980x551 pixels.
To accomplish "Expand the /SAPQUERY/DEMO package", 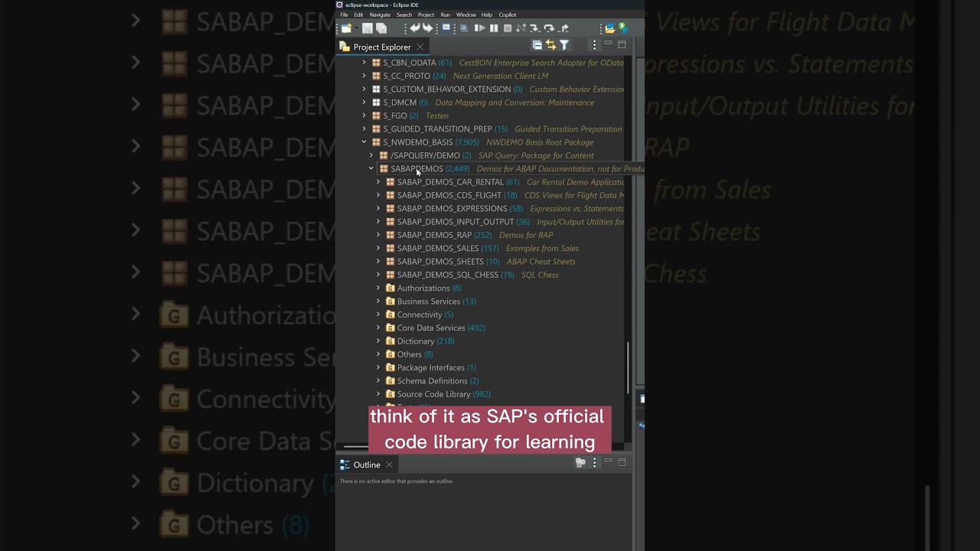I will [x=371, y=155].
